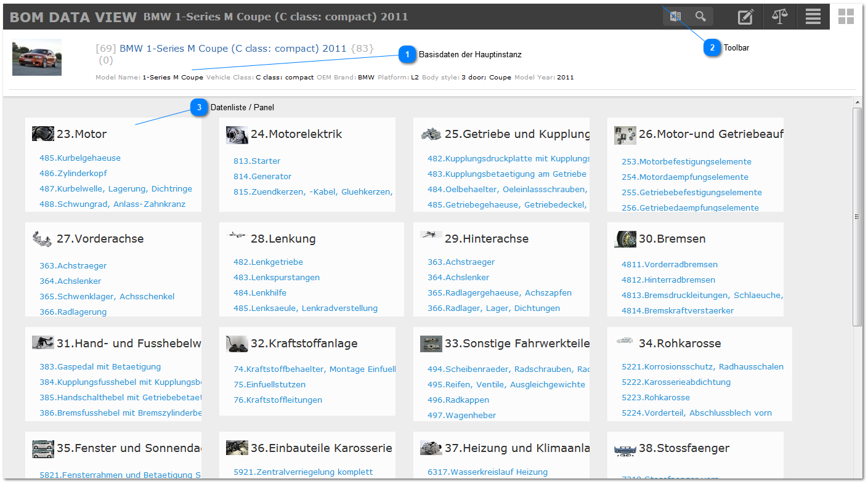Switch to list view icon
Screen dimensions: 868x484
tap(813, 17)
